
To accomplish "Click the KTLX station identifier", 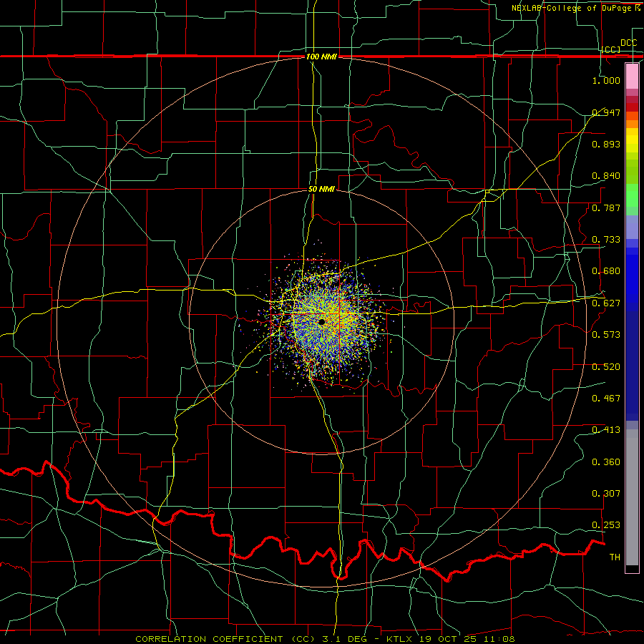I will click(x=401, y=639).
